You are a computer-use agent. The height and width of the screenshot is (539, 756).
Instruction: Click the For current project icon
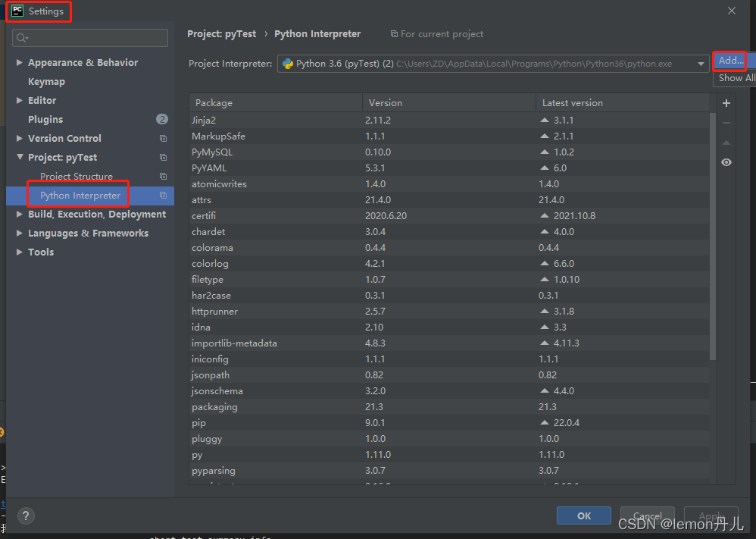(x=394, y=34)
